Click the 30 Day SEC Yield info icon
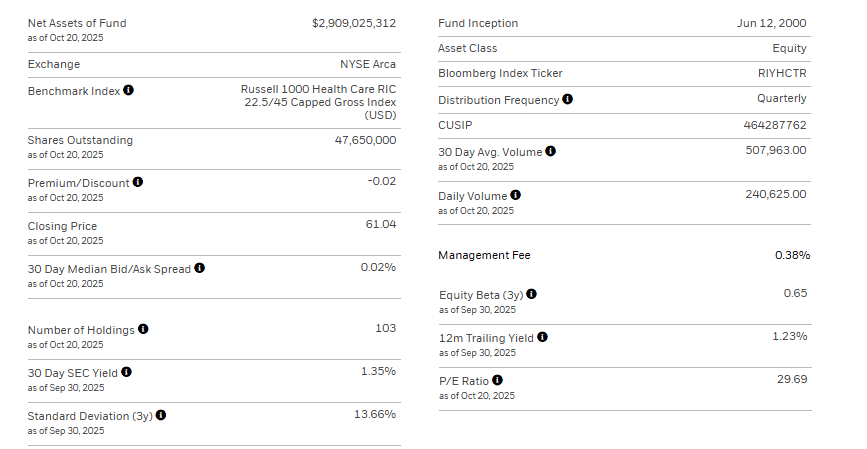Image resolution: width=867 pixels, height=449 pixels. (126, 373)
